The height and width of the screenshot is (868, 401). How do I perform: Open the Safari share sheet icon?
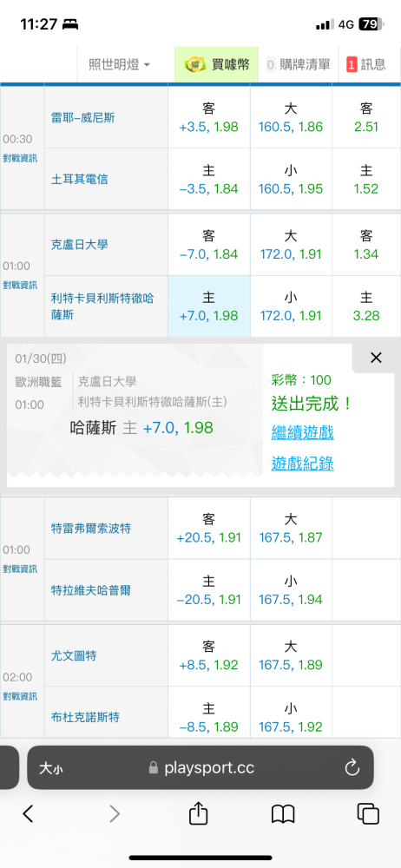(198, 812)
